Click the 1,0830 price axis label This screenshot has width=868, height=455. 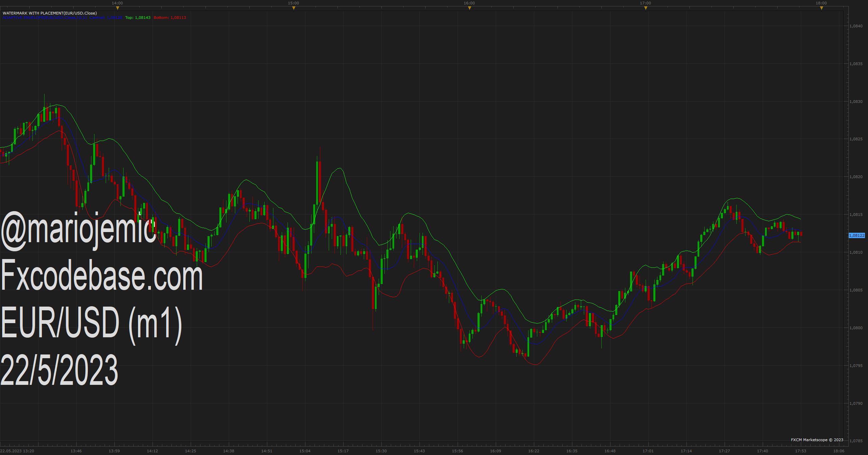856,102
